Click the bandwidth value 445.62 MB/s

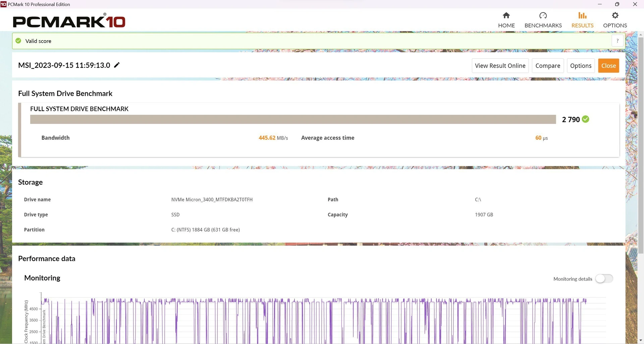[273, 138]
